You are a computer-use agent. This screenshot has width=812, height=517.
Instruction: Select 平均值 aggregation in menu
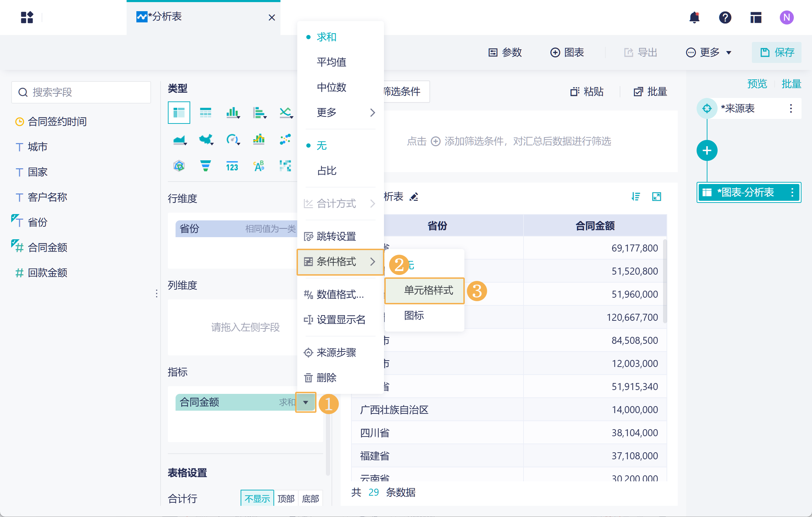331,62
